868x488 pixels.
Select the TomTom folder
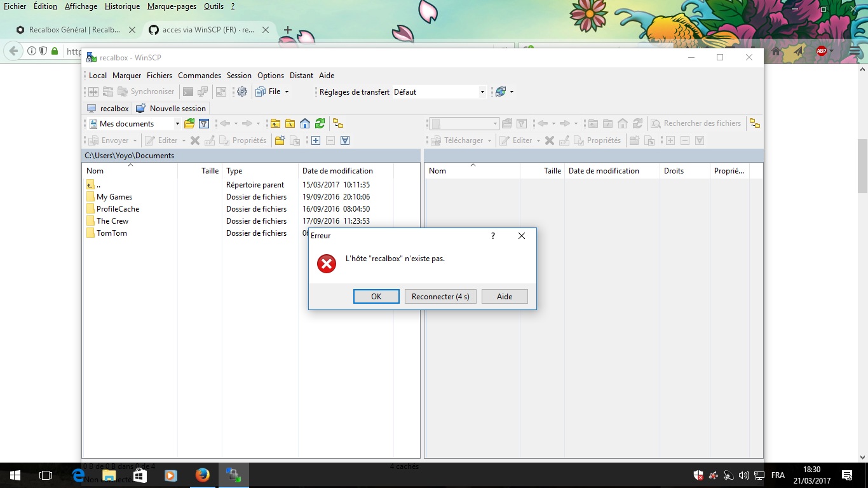112,233
